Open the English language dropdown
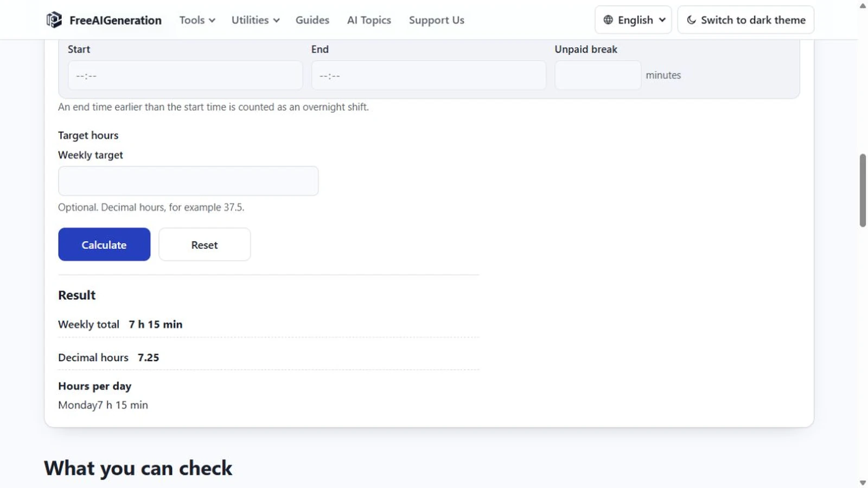The height and width of the screenshot is (488, 868). point(633,20)
